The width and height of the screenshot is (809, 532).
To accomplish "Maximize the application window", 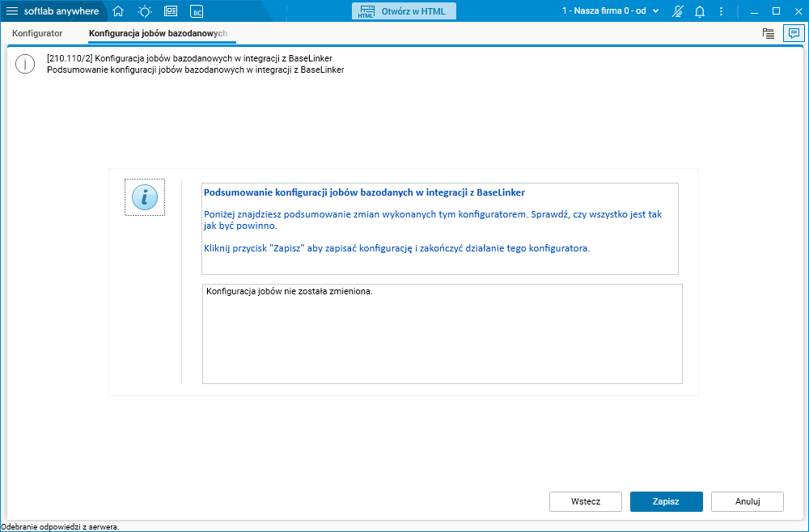I will 776,11.
